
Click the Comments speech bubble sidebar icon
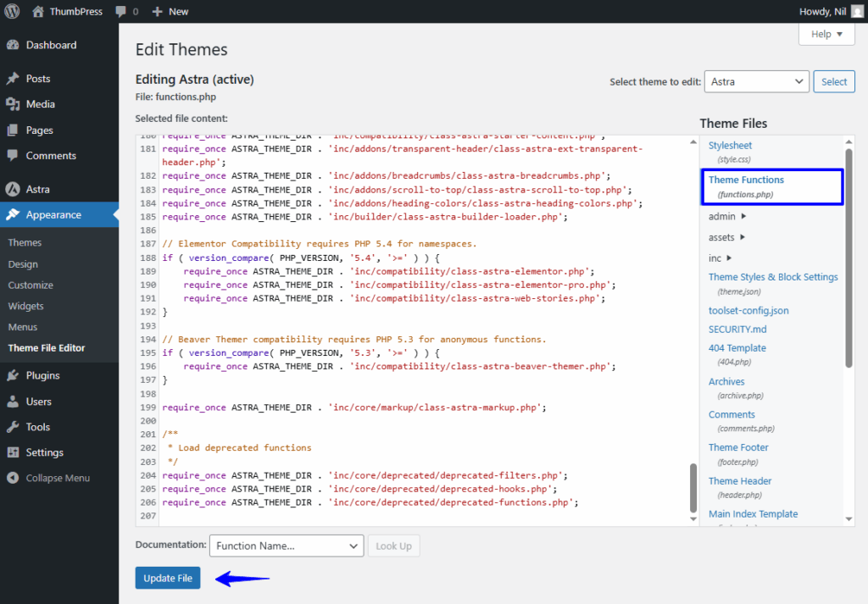point(13,155)
